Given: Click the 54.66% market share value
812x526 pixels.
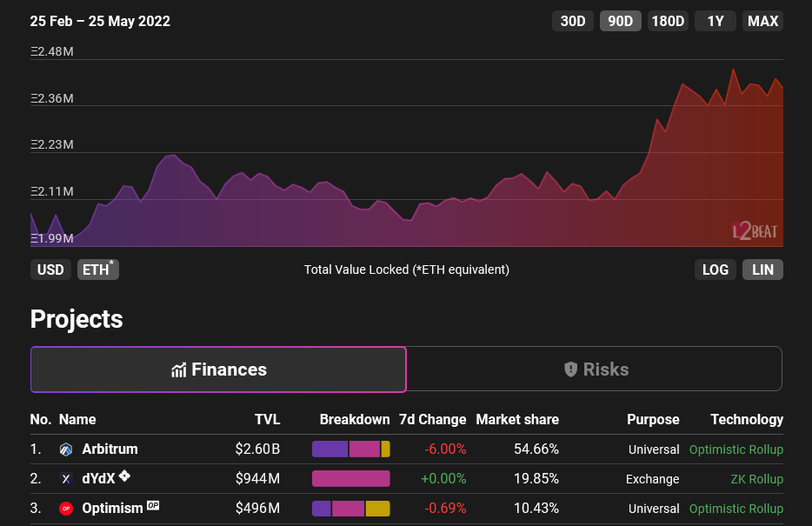Looking at the screenshot, I should [536, 449].
